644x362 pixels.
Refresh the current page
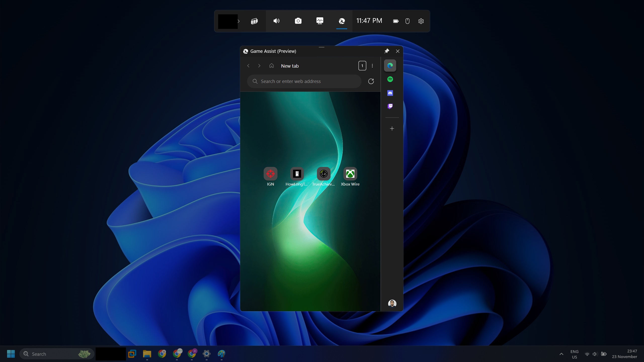coord(371,81)
